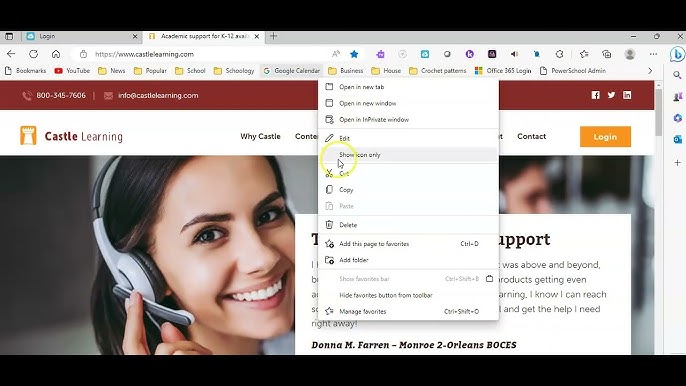The height and width of the screenshot is (386, 686).
Task: Open the House favorites folder
Action: click(386, 71)
